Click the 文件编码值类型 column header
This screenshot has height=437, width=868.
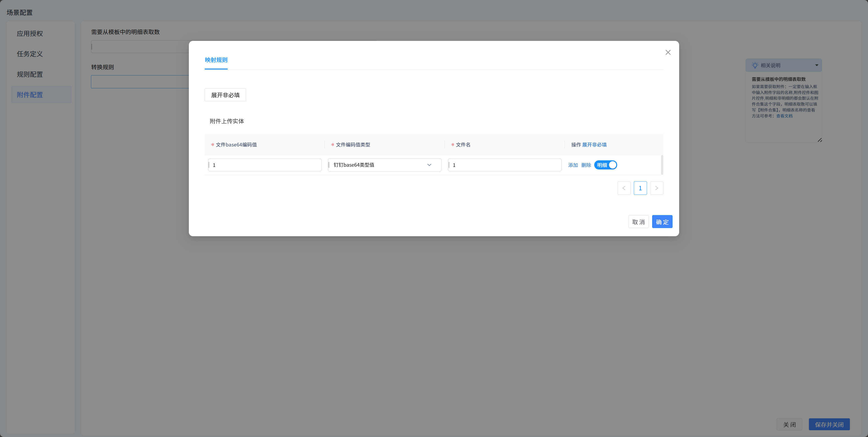coord(353,145)
